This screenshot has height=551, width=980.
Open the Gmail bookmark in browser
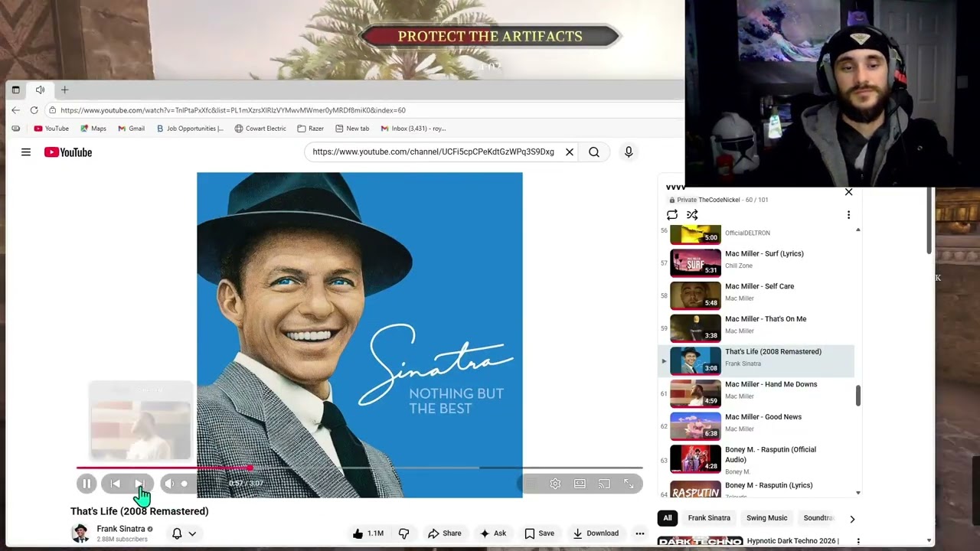(132, 129)
